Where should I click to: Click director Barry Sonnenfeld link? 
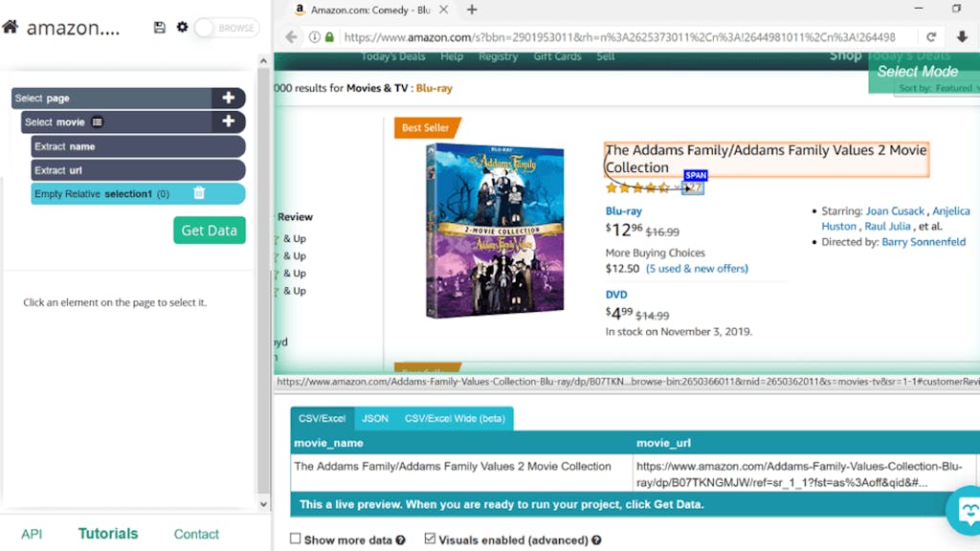tap(924, 242)
